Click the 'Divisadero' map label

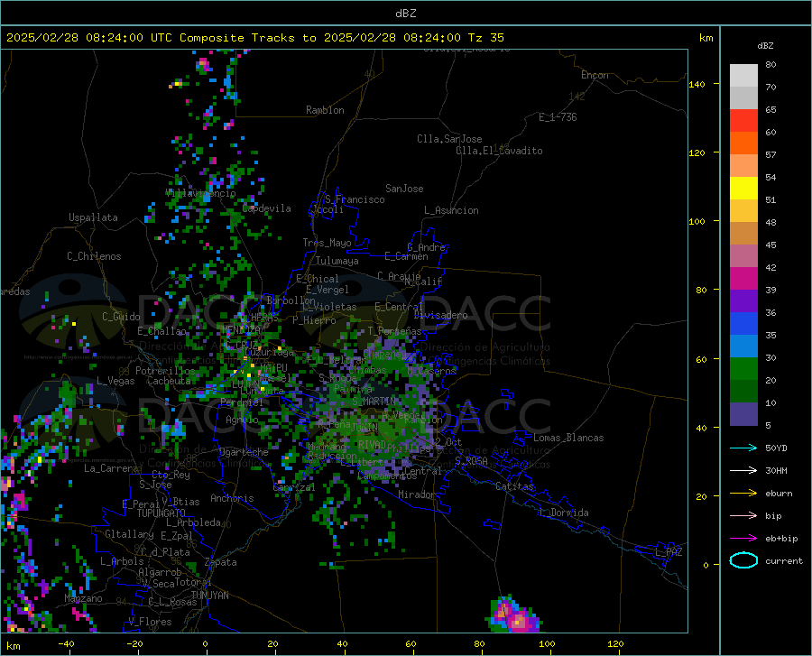click(x=440, y=315)
